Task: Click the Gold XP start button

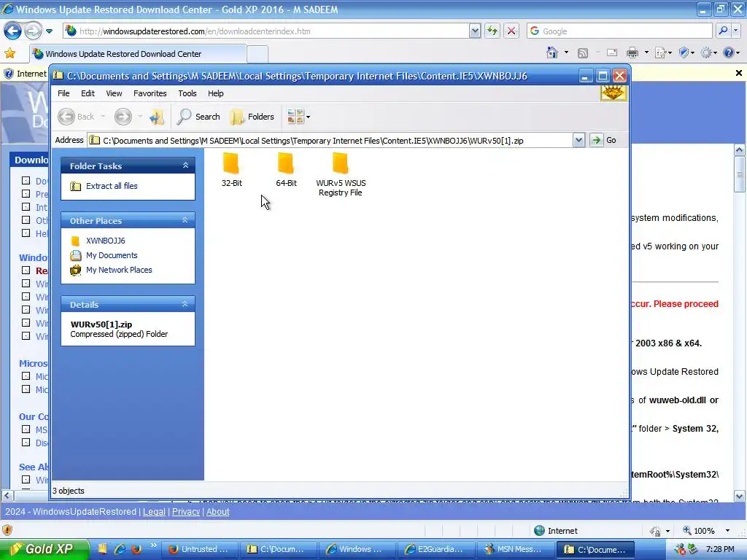Action: point(44,549)
